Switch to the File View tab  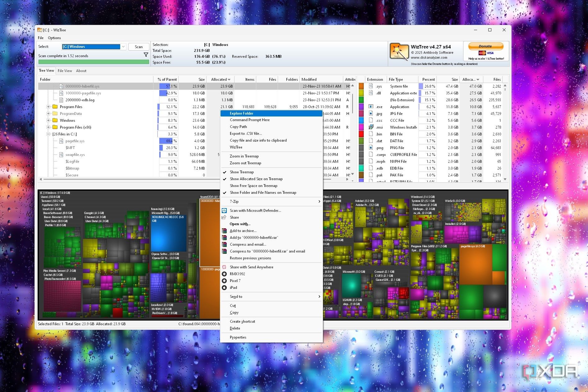(x=65, y=71)
